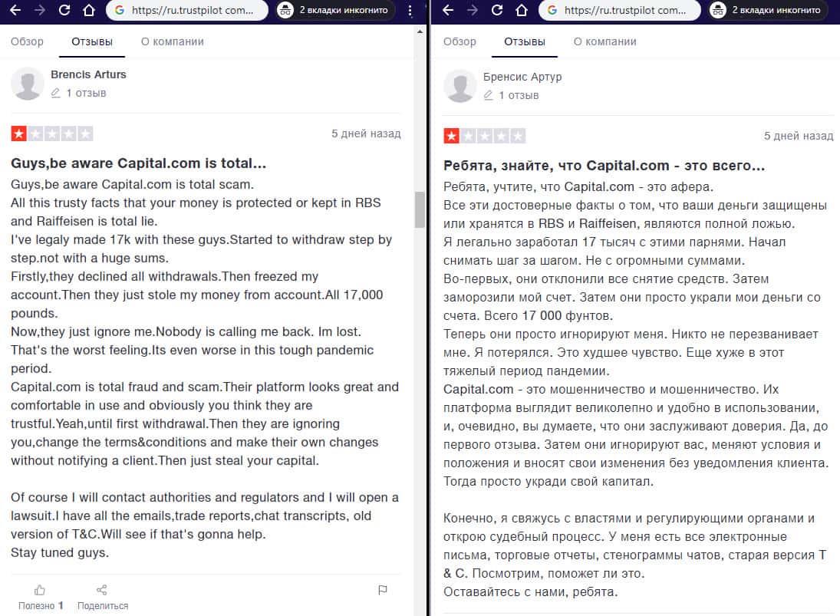Open О компании tab in right window

[x=604, y=41]
